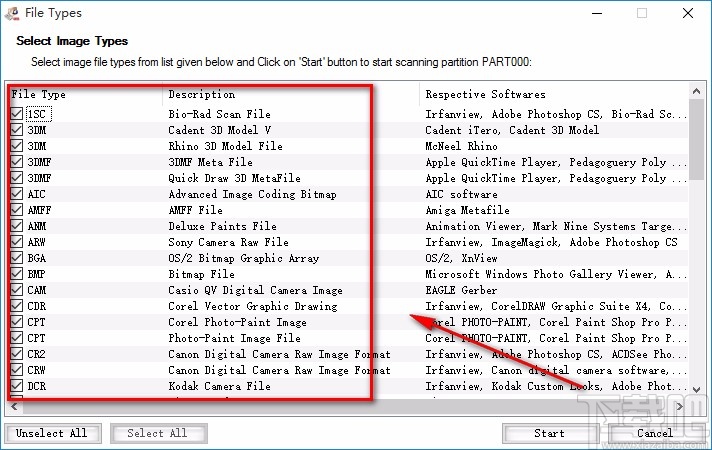Uncheck the CDR file type checkbox
Image resolution: width=712 pixels, height=450 pixels.
(17, 306)
